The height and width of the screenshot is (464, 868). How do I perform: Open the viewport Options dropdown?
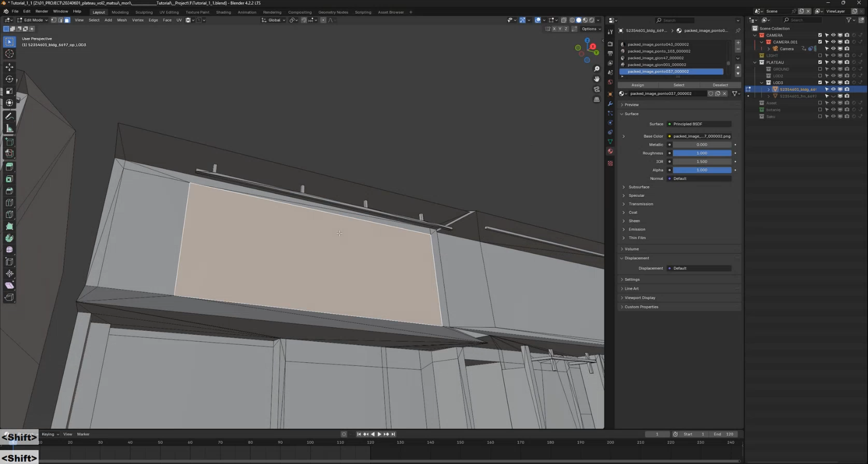[x=591, y=29]
